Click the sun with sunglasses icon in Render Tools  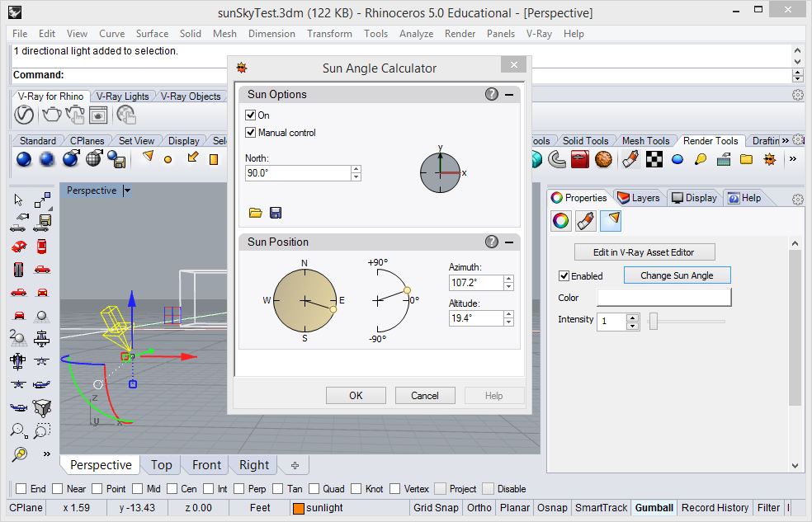pyautogui.click(x=770, y=159)
